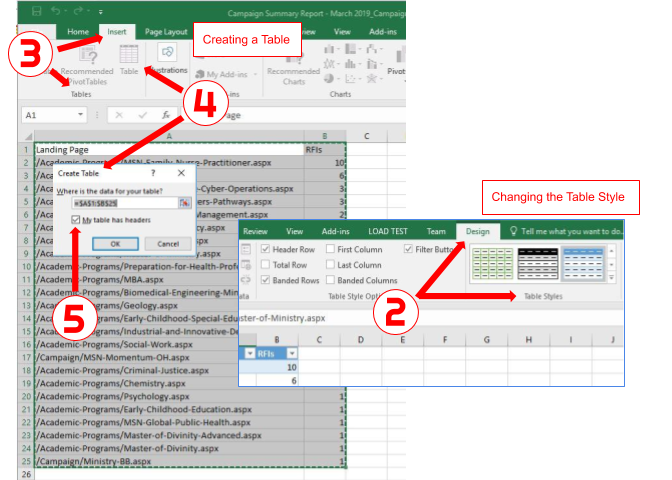The height and width of the screenshot is (480, 672).
Task: Click Tell me what you want to do
Action: 571,231
